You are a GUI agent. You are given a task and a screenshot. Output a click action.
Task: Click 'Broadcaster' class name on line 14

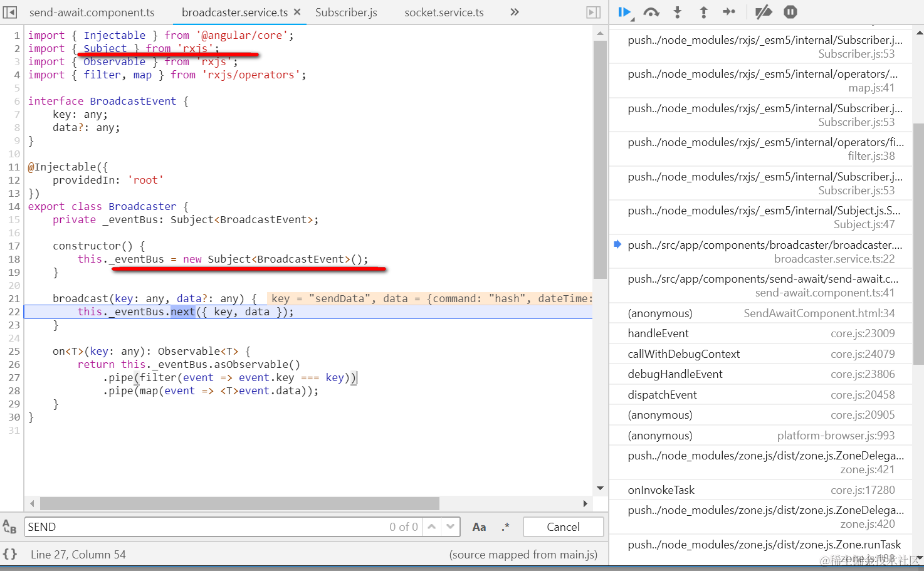click(x=142, y=206)
